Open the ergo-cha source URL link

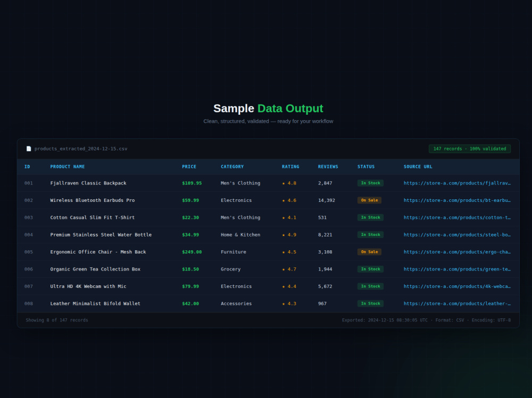(x=457, y=252)
